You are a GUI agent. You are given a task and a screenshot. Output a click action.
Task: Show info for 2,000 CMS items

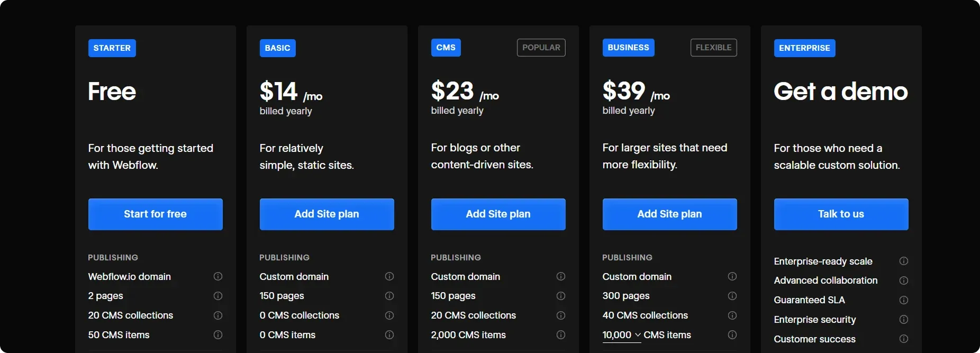tap(561, 335)
